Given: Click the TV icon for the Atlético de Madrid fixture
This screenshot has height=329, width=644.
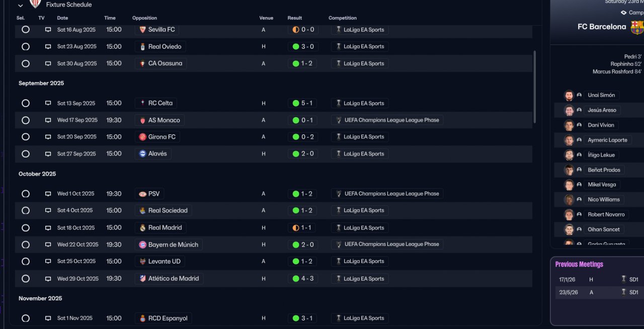Looking at the screenshot, I should (48, 279).
